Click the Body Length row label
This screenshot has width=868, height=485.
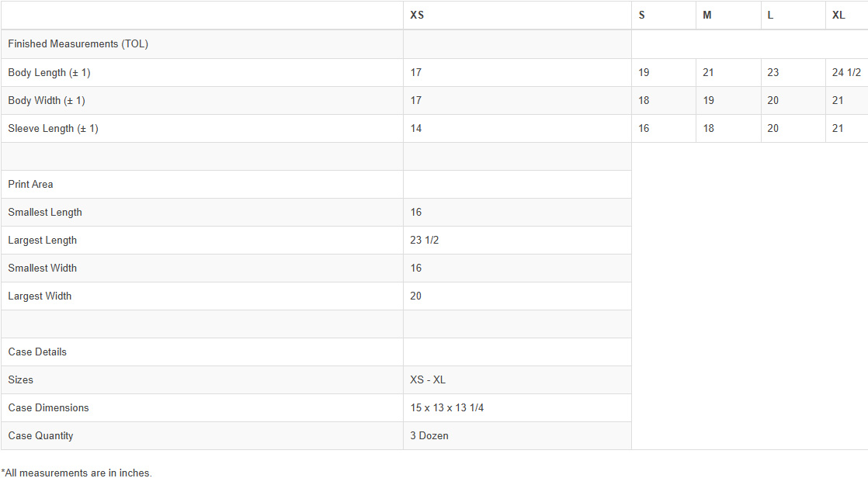[49, 73]
